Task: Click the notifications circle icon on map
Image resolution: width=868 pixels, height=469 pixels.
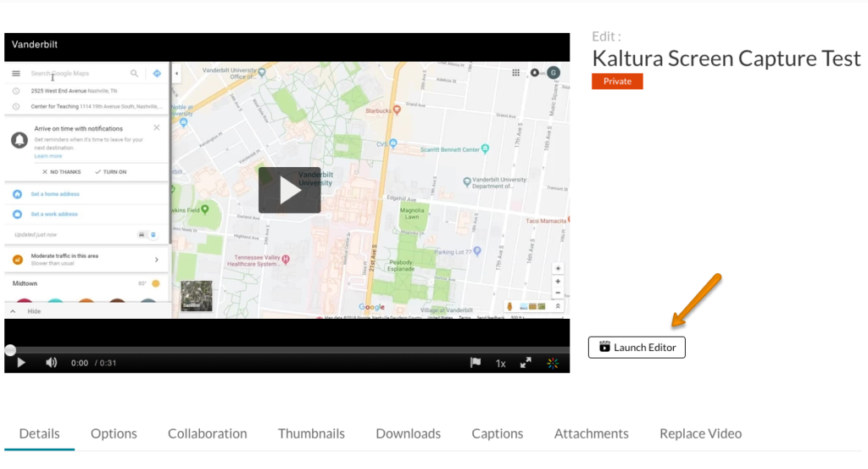Action: tap(535, 73)
